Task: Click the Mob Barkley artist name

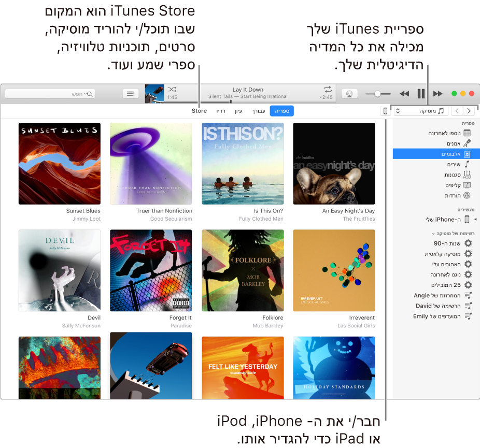Action: click(268, 326)
